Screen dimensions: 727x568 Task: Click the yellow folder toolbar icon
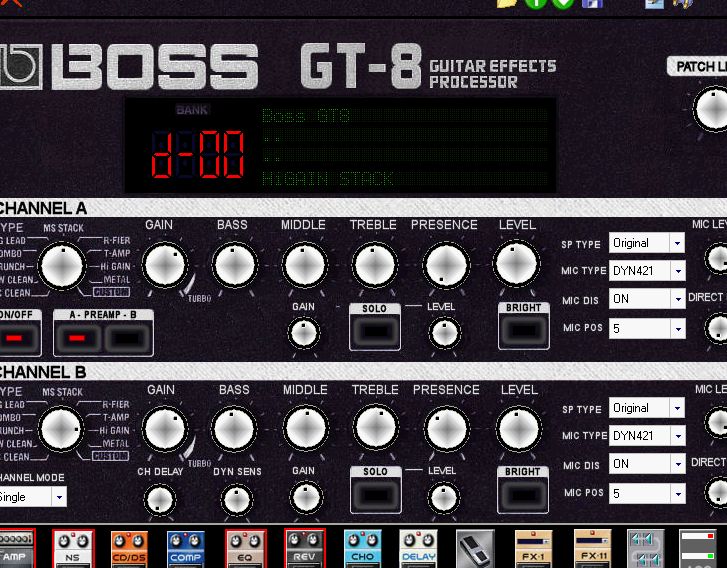(507, 4)
